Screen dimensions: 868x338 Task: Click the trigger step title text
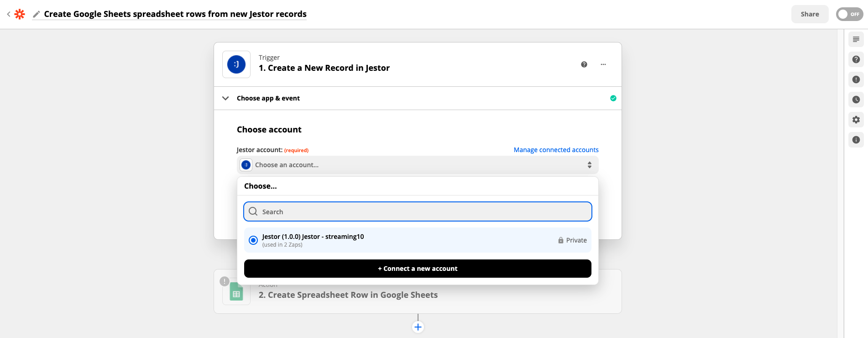point(324,68)
